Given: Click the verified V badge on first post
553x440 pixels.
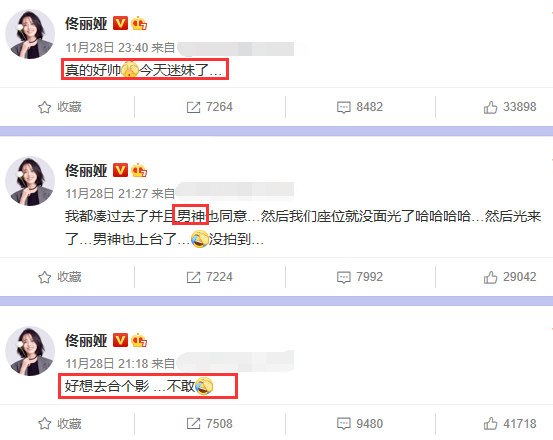Looking at the screenshot, I should click(120, 24).
